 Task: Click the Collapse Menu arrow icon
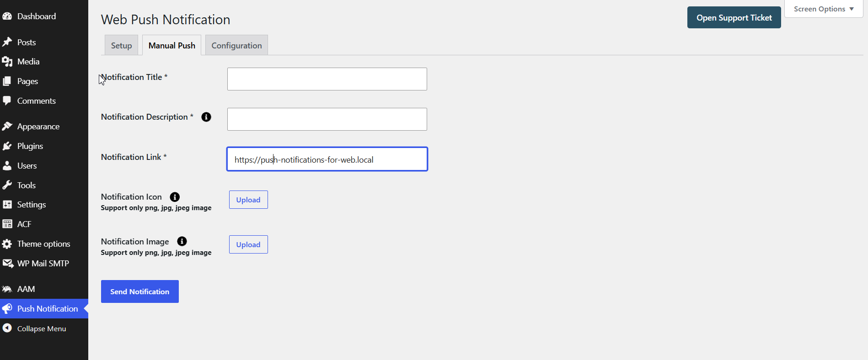tap(7, 328)
